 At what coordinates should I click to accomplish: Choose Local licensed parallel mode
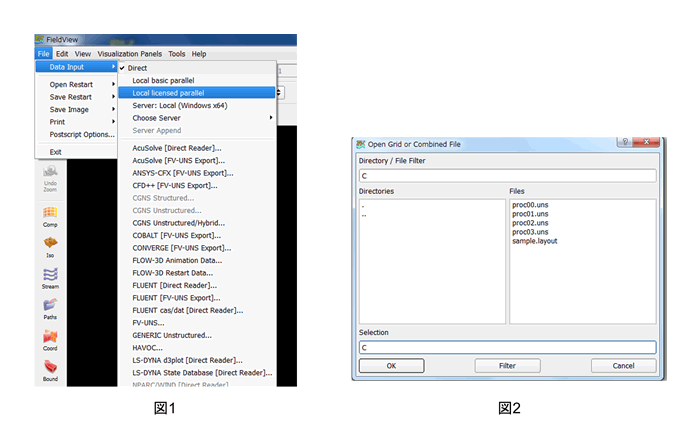[x=168, y=93]
